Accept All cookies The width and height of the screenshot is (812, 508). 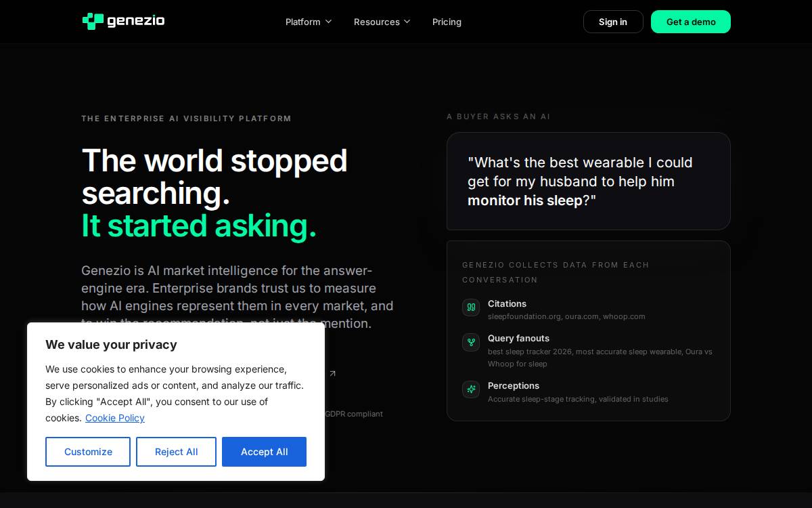[x=264, y=452]
